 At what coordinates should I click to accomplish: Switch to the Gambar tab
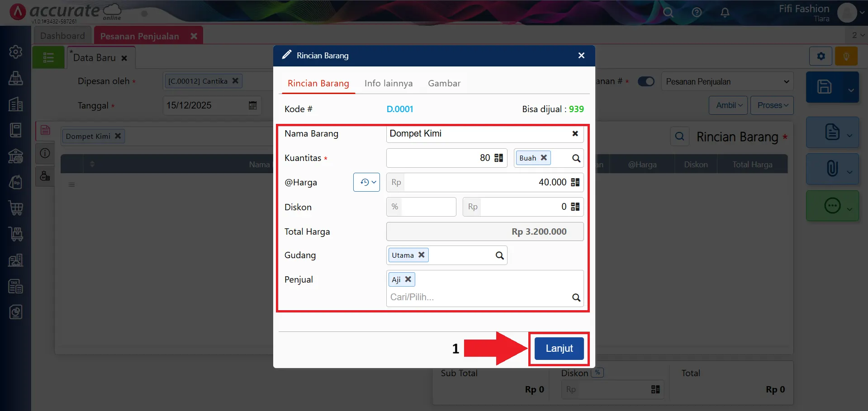tap(444, 84)
